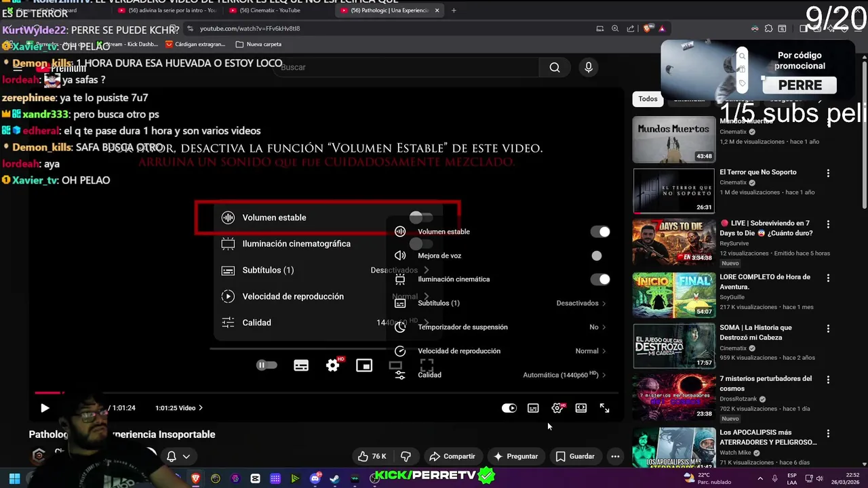This screenshot has height=488, width=868.
Task: Open the notification bell dropdown
Action: pos(178,456)
